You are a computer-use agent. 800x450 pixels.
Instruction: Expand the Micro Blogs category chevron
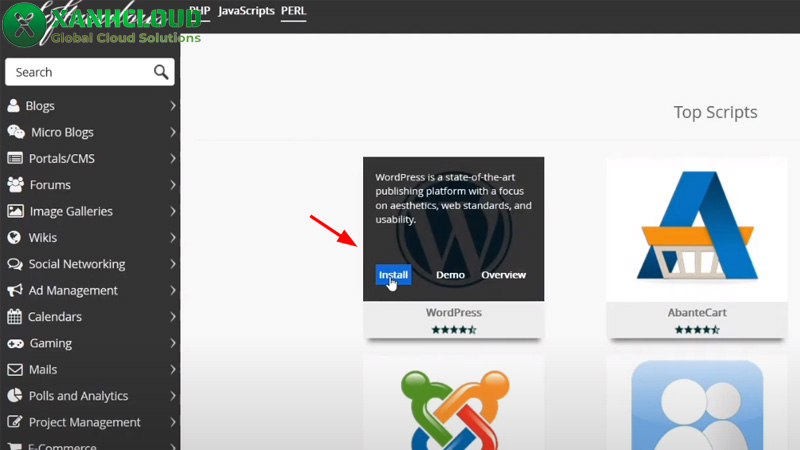click(x=173, y=132)
